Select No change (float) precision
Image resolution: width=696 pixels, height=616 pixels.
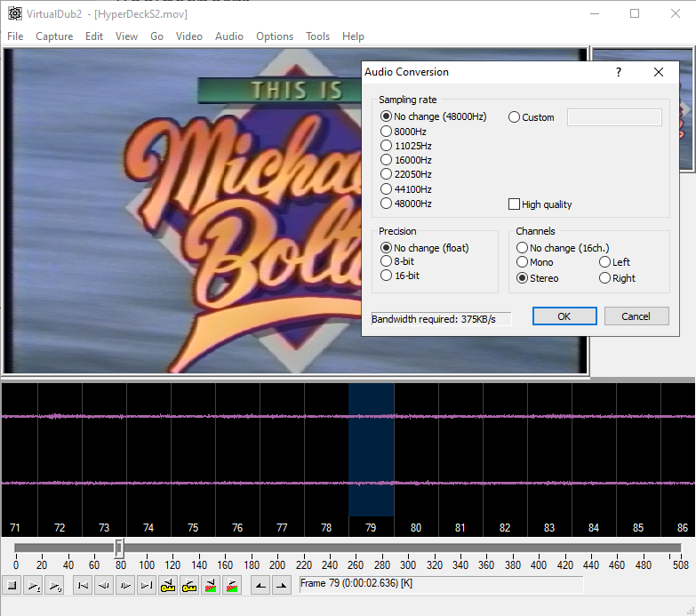point(425,248)
